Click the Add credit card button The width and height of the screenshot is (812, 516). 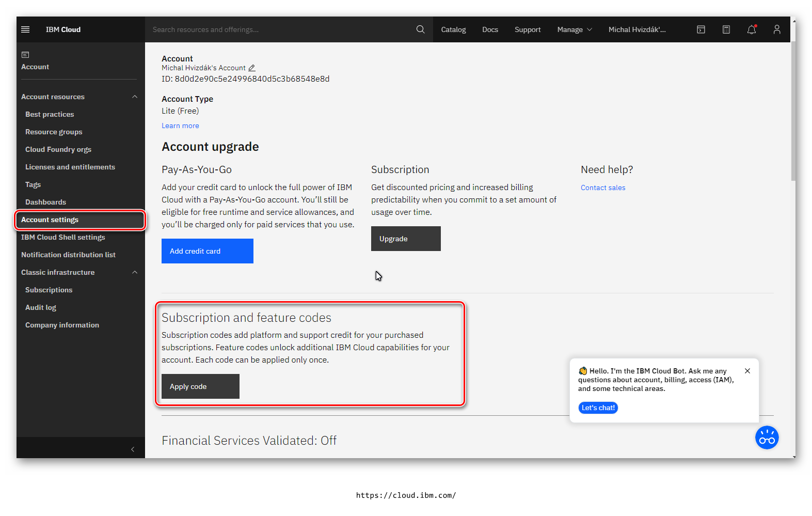[207, 251]
